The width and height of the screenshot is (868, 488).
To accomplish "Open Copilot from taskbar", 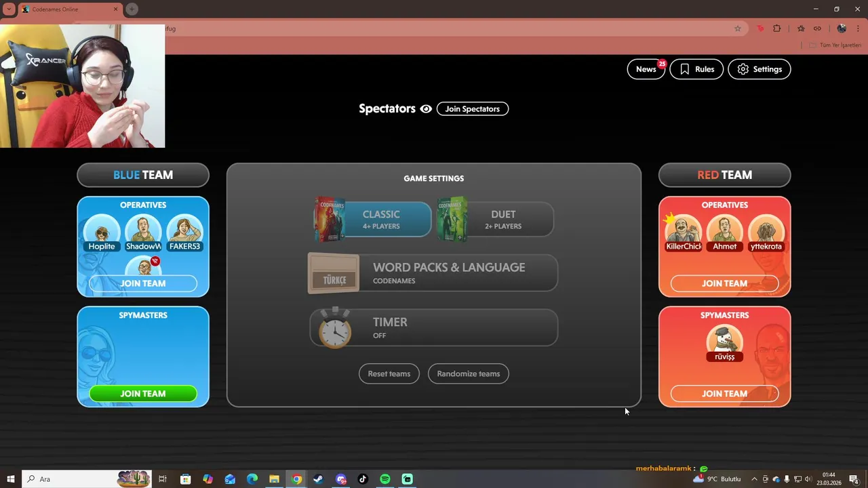I will coord(208,479).
